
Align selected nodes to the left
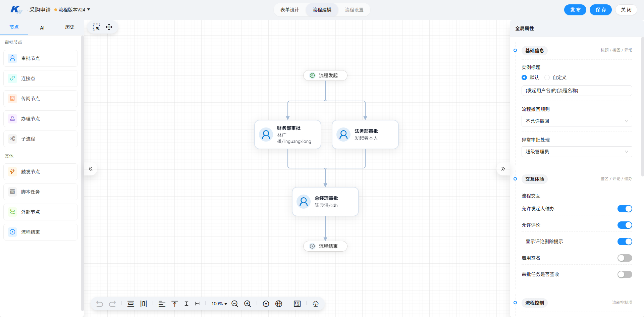tap(162, 304)
